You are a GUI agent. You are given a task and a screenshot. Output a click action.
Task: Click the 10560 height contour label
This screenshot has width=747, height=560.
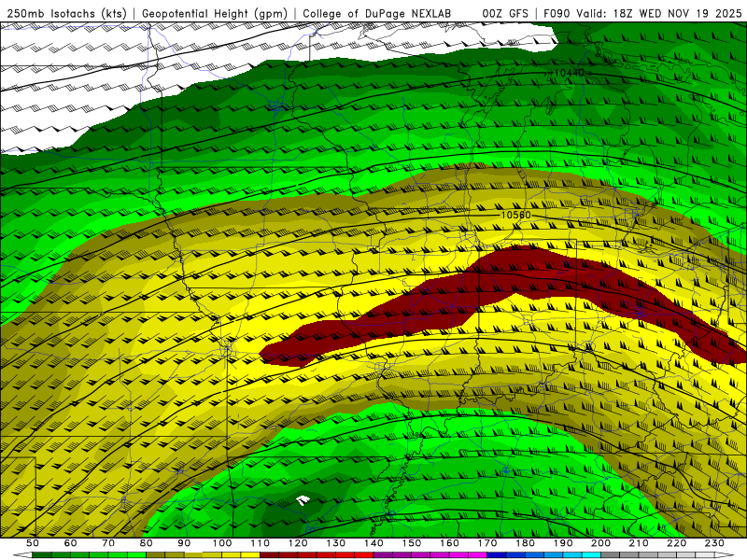click(515, 216)
